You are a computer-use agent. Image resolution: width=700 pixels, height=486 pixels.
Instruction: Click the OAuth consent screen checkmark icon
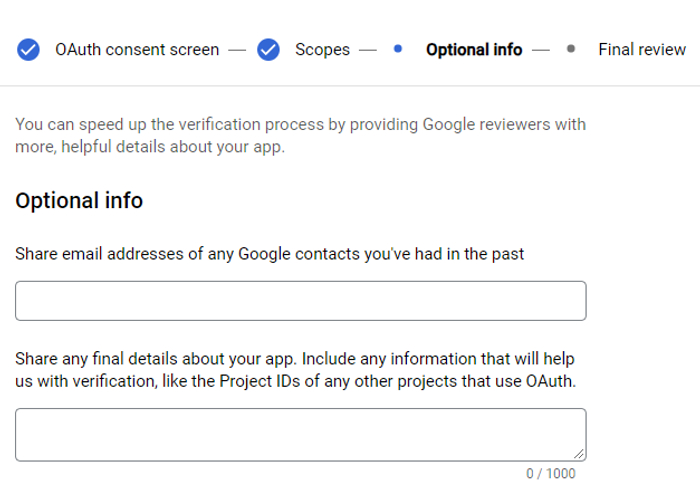pos(28,50)
